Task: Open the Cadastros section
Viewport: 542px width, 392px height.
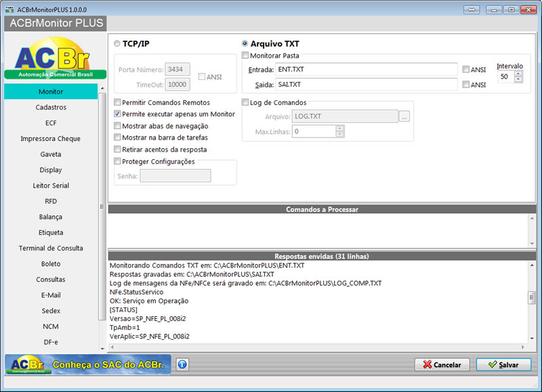Action: coord(51,107)
